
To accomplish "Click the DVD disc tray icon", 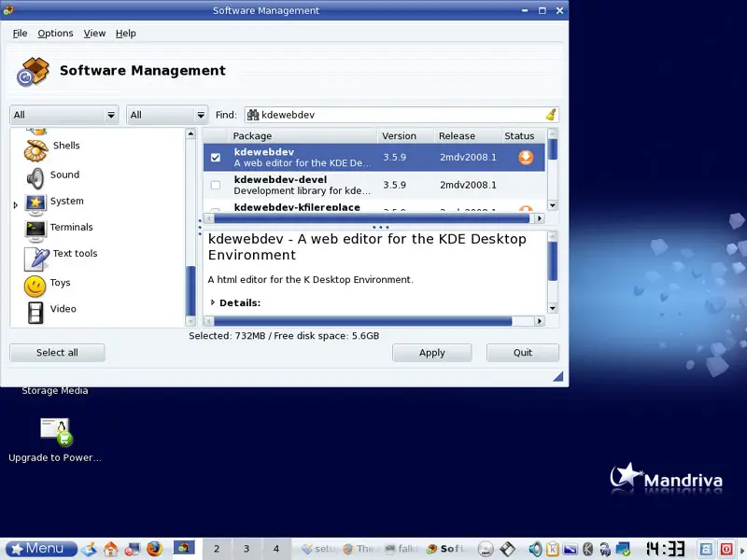I will [x=486, y=549].
